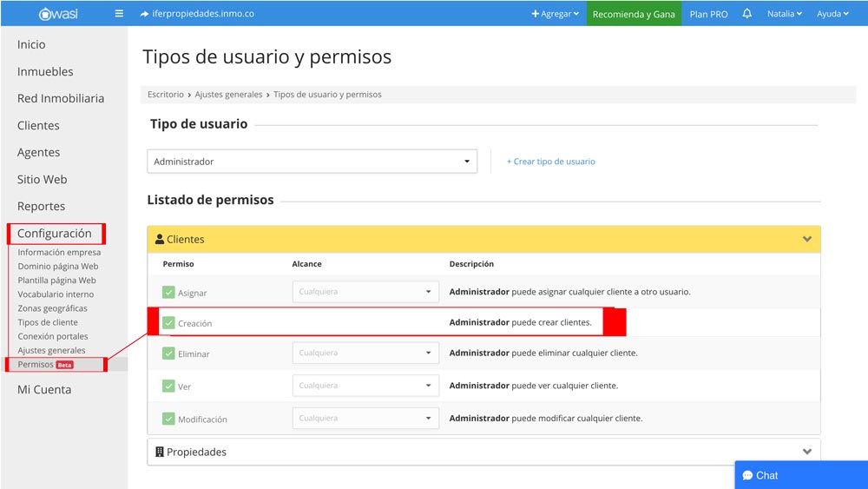Screen dimensions: 868x489
Task: Click the arrow icon beside iferpropiedades.inmo.co
Action: 144,14
